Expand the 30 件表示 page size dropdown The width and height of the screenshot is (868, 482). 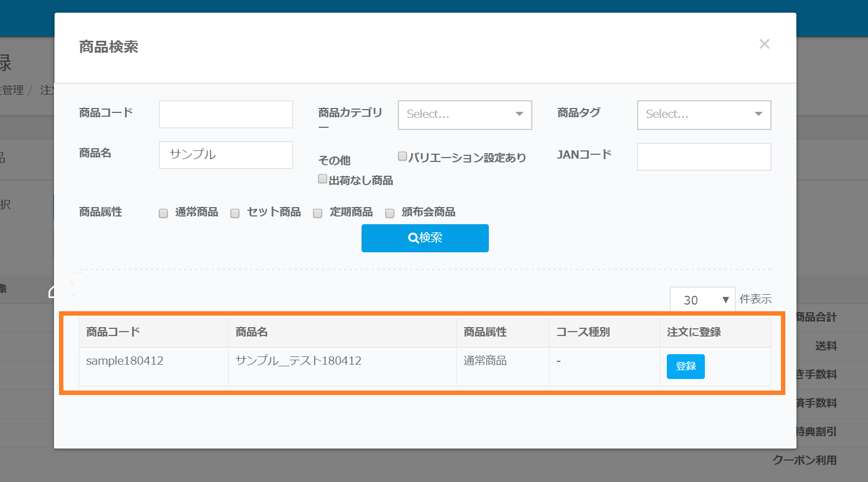702,300
